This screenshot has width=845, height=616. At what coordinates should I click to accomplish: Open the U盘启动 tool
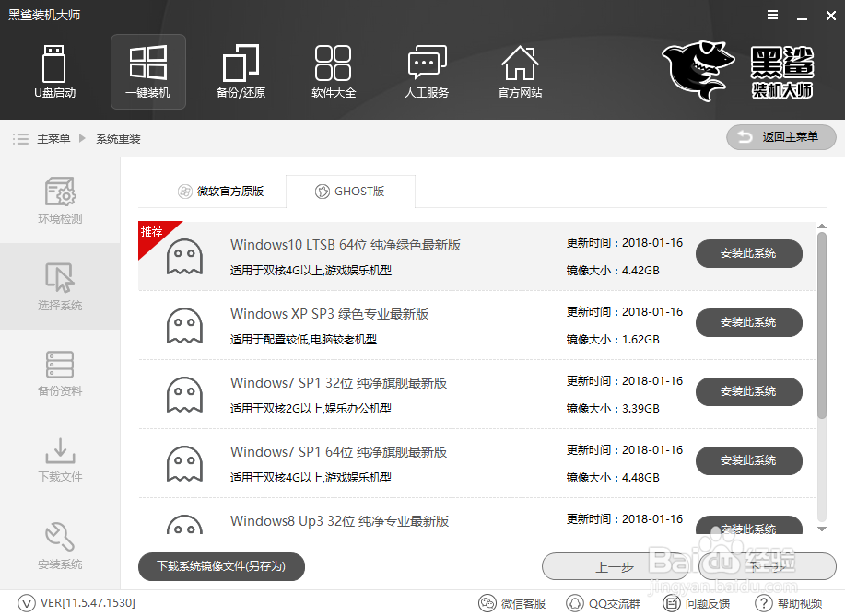pyautogui.click(x=54, y=72)
